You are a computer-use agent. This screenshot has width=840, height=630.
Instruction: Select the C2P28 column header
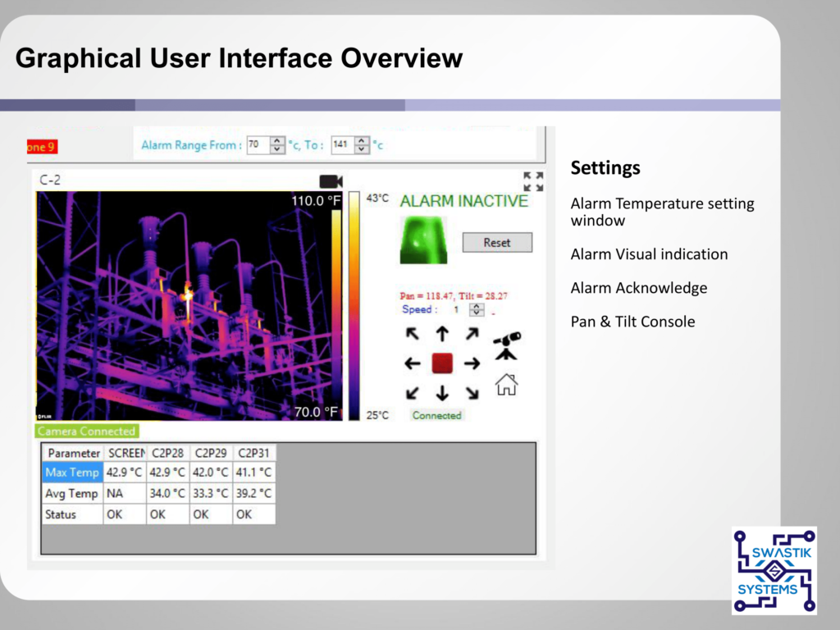tap(167, 453)
